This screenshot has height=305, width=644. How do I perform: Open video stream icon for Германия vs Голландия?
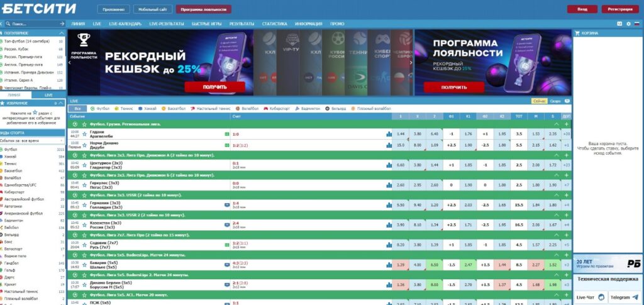click(226, 205)
